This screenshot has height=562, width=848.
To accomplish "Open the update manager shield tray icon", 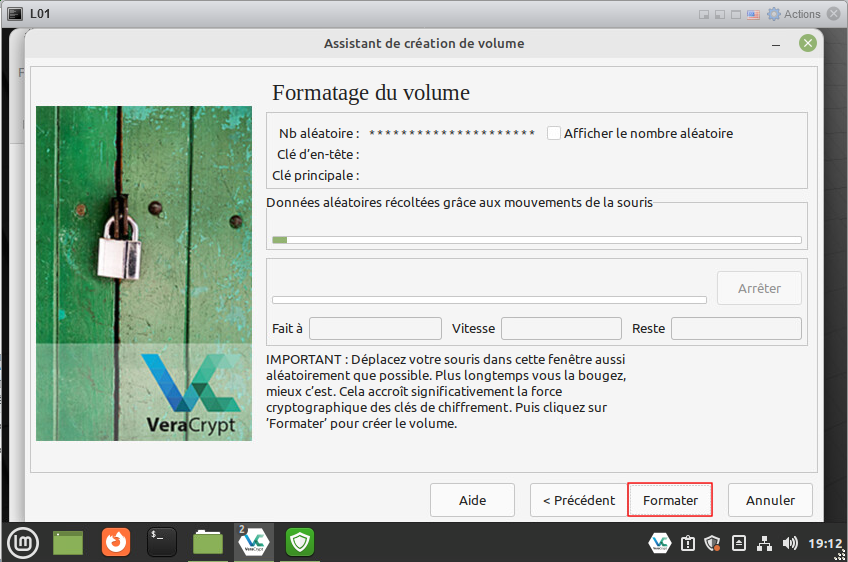I will tap(712, 543).
